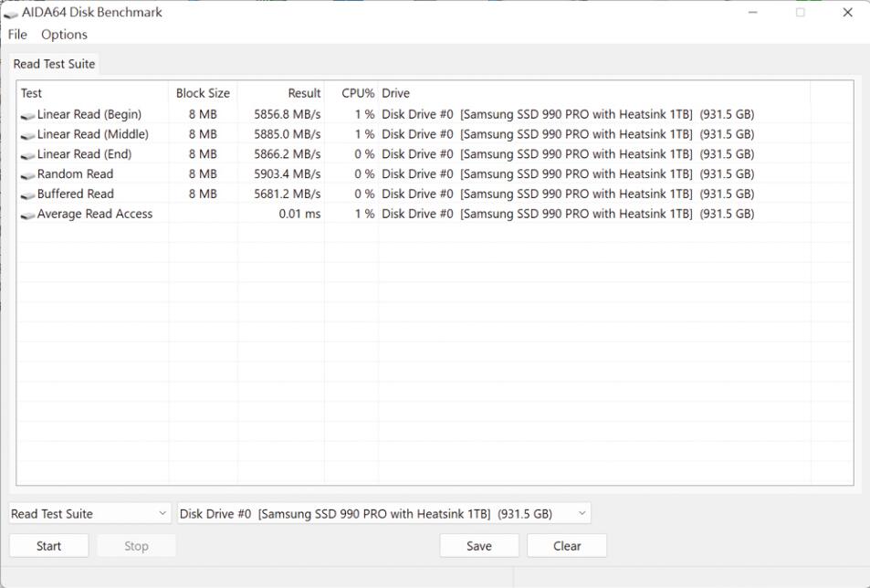The height and width of the screenshot is (588, 870).
Task: Click the disk icon beside Linear Read (End)
Action: (27, 155)
